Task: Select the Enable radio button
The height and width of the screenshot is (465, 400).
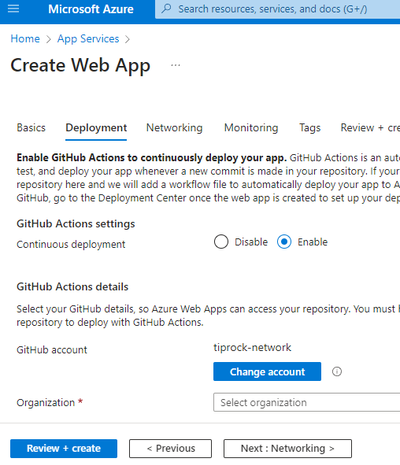Action: [x=284, y=242]
